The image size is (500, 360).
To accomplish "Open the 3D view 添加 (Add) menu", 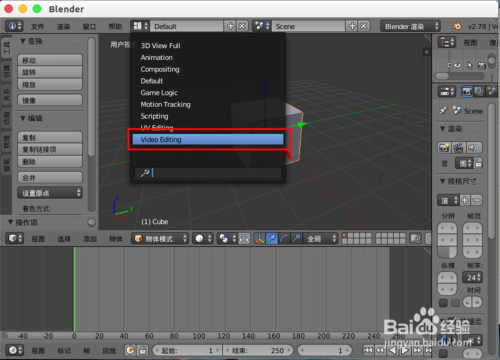I will (x=90, y=239).
